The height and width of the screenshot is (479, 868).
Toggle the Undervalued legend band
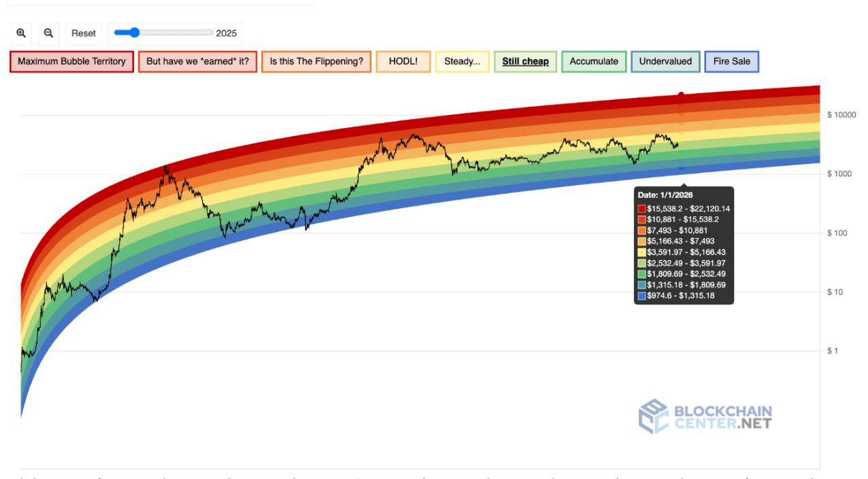tap(665, 61)
